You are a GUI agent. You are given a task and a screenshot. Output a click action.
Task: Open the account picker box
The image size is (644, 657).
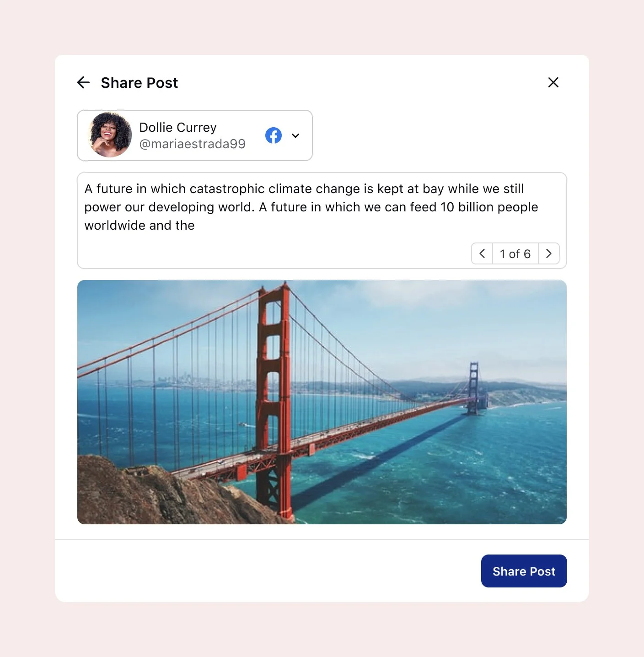[x=195, y=135]
